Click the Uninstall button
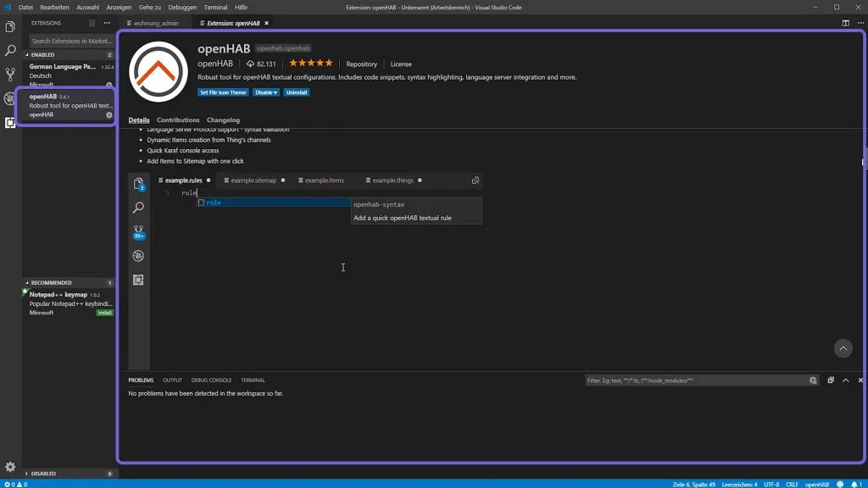The image size is (868, 488). [297, 92]
